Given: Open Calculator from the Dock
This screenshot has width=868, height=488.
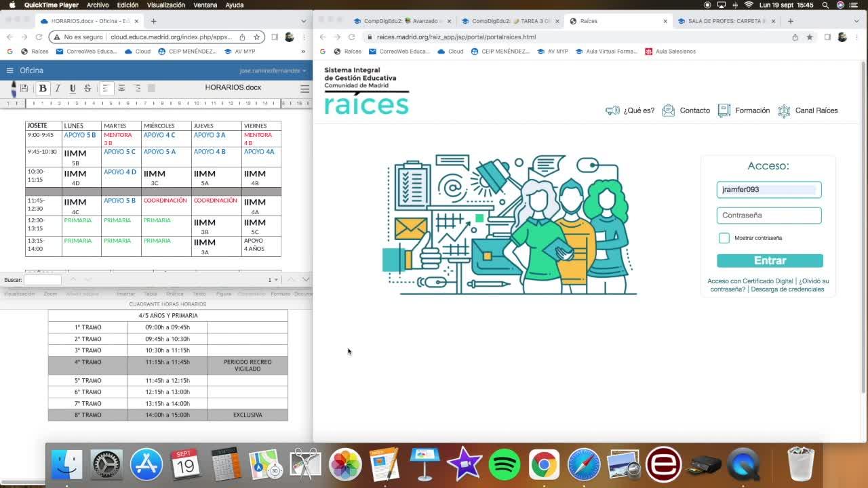Looking at the screenshot, I should [x=226, y=465].
